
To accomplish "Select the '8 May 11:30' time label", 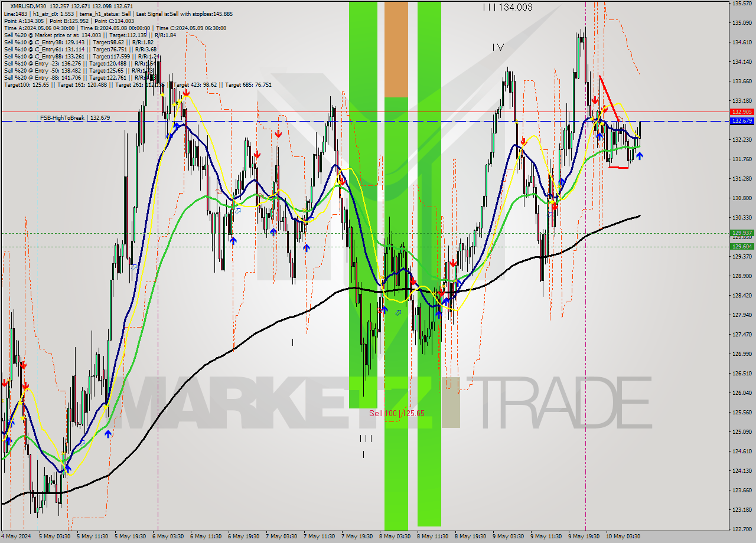I will coord(432,537).
